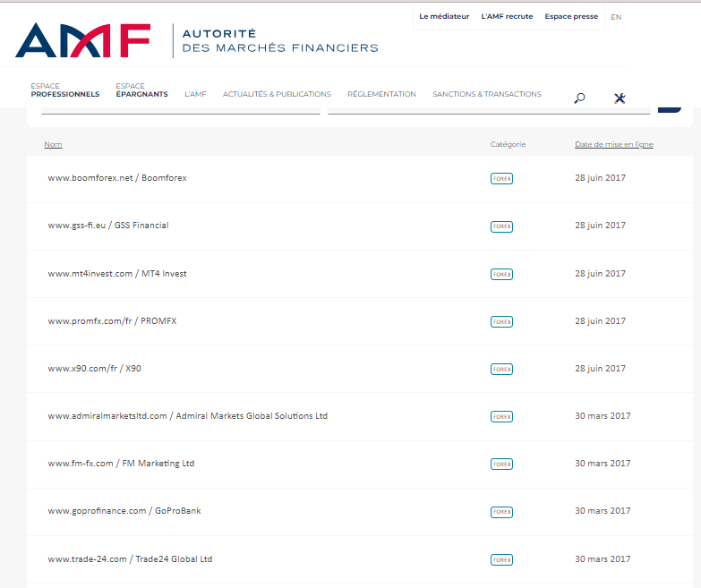
Task: Expand the Actualités & Publications menu
Action: tap(277, 94)
